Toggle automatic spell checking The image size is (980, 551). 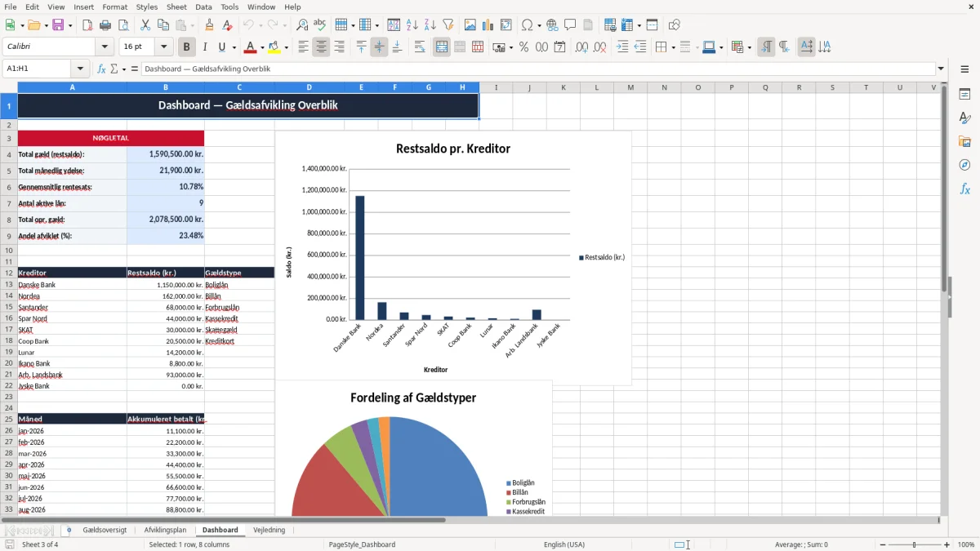click(319, 25)
